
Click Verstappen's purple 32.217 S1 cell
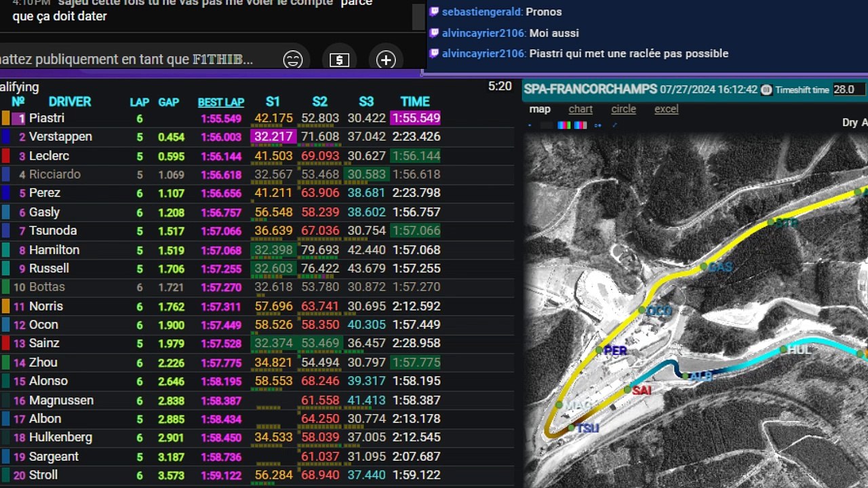pos(273,137)
